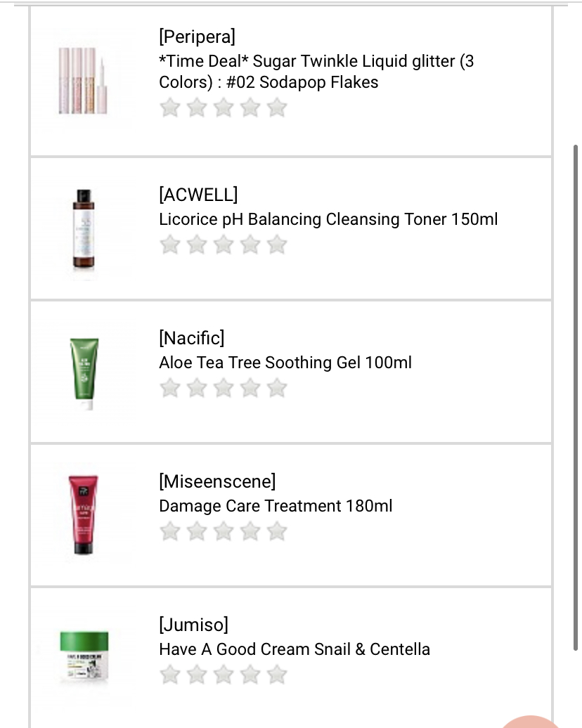Select Damage Care Treatment 180ml title
The width and height of the screenshot is (582, 728).
tap(276, 506)
